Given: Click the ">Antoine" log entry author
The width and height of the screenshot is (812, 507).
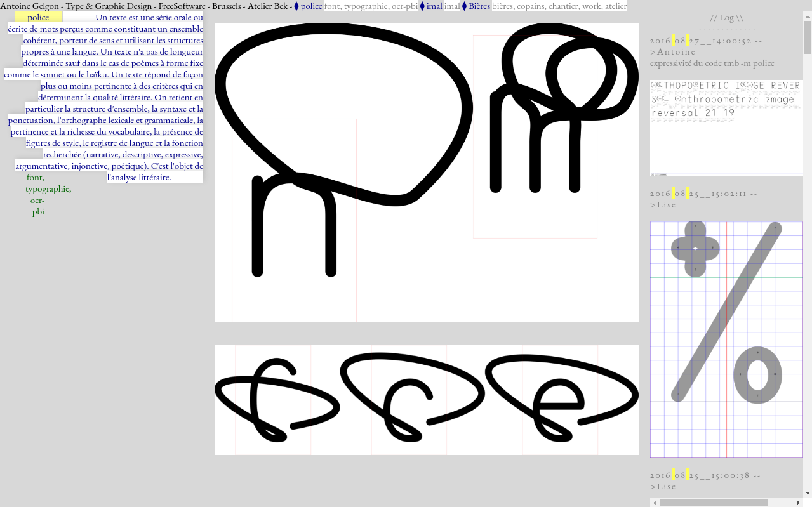Looking at the screenshot, I should (x=673, y=52).
